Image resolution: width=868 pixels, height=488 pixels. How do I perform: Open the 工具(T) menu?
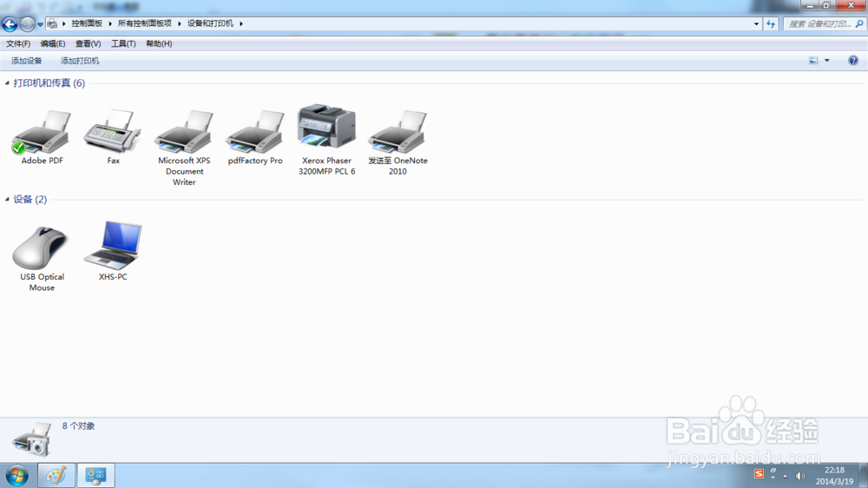[x=123, y=43]
